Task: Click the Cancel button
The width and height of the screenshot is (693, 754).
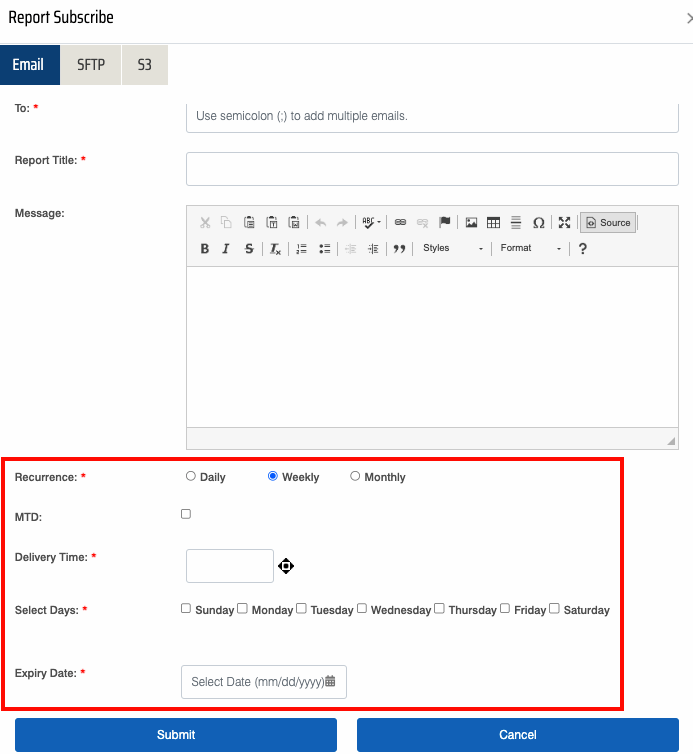Action: (x=518, y=735)
